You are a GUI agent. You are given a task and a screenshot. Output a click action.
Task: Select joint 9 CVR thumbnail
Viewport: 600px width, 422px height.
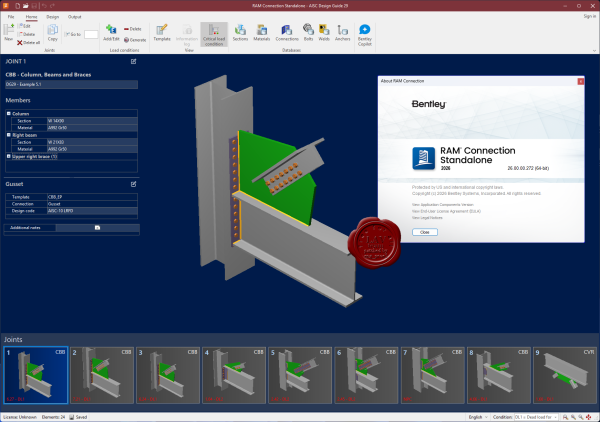pos(565,375)
